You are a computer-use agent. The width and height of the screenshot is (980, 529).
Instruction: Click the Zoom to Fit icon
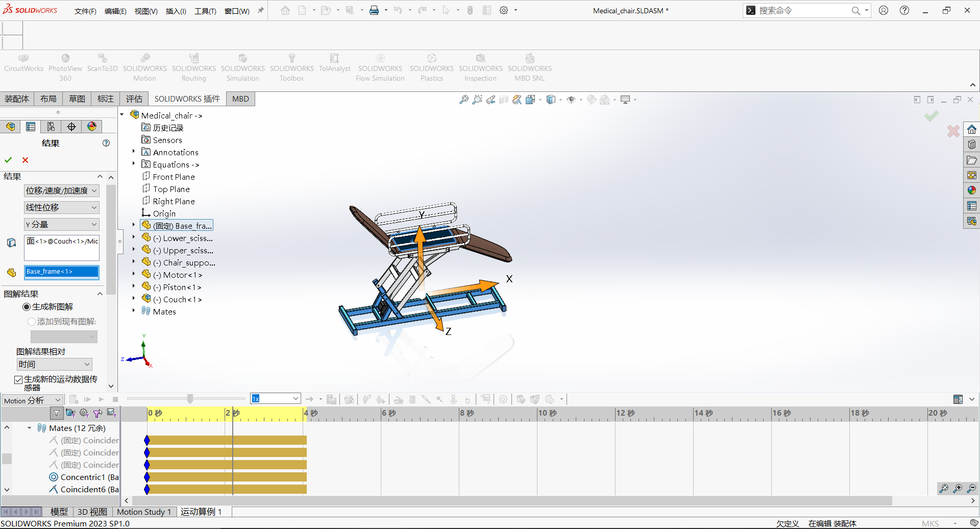(x=463, y=100)
